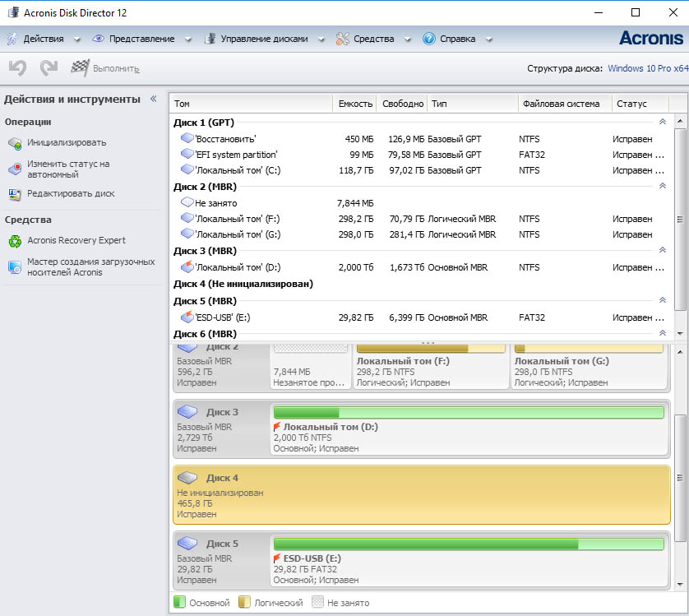Collapse the Диск 2 (MBR) group

coord(663,186)
